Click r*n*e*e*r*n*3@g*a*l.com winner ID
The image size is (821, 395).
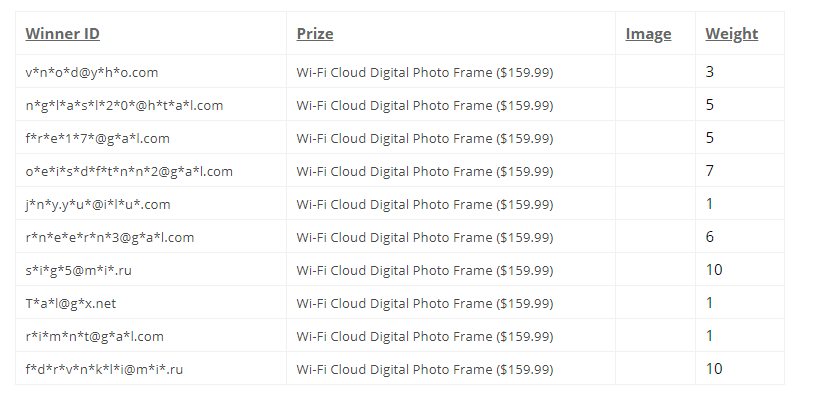tap(109, 237)
